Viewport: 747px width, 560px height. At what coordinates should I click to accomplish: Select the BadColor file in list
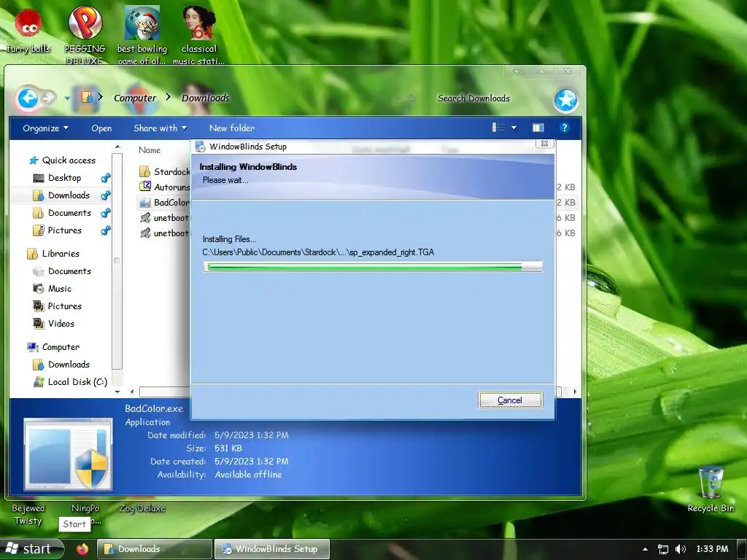[x=164, y=203]
